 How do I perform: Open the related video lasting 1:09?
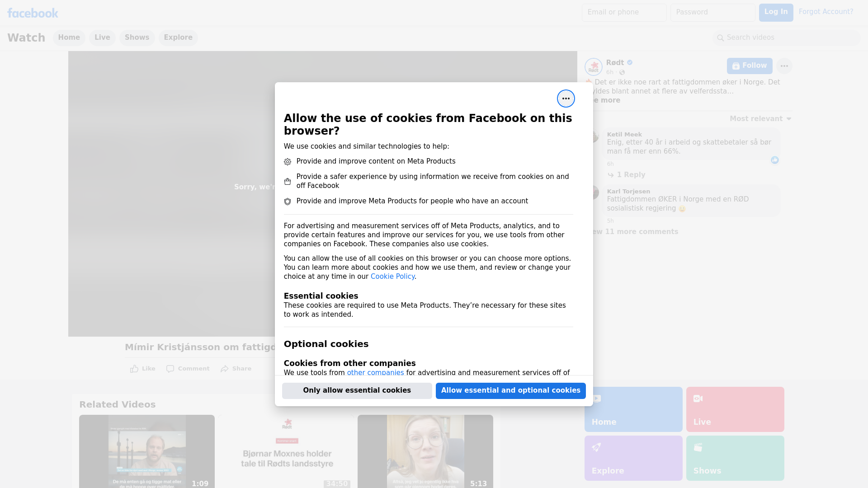[x=147, y=451]
